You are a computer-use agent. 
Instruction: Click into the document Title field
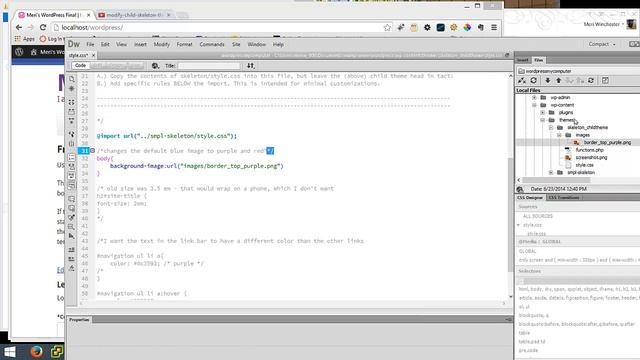click(x=209, y=66)
